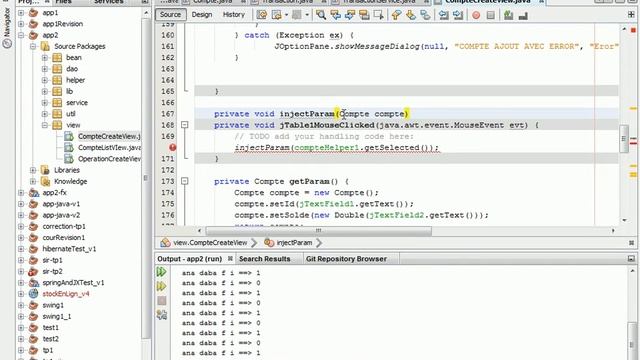The width and height of the screenshot is (640, 360).
Task: Expand the app1Revision project node
Action: 21,24
